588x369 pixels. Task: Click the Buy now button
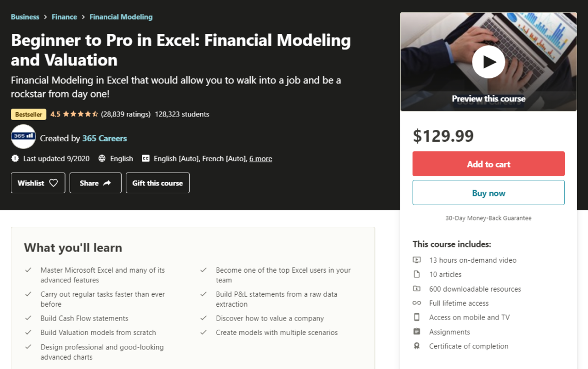click(488, 192)
